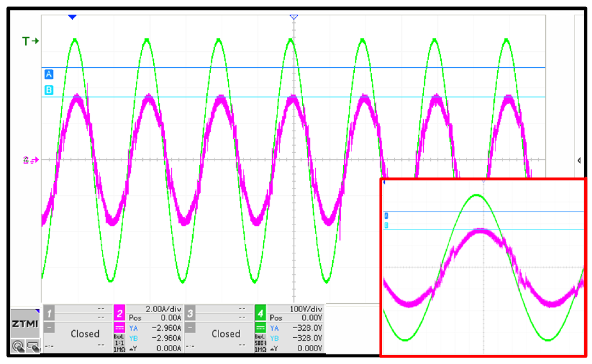Image resolution: width=592 pixels, height=364 pixels.
Task: Click the channel 1 number button
Action: 49,313
